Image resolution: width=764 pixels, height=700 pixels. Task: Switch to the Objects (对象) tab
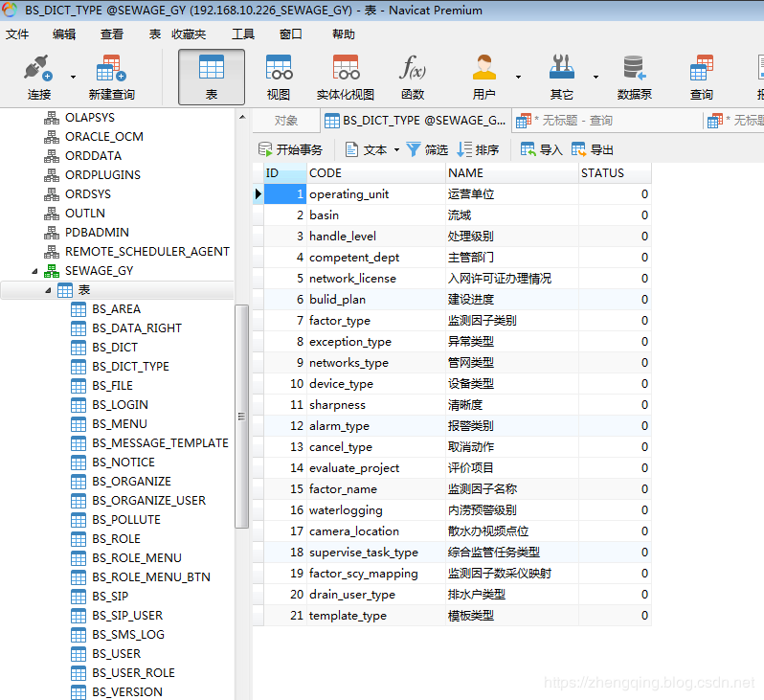[285, 121]
